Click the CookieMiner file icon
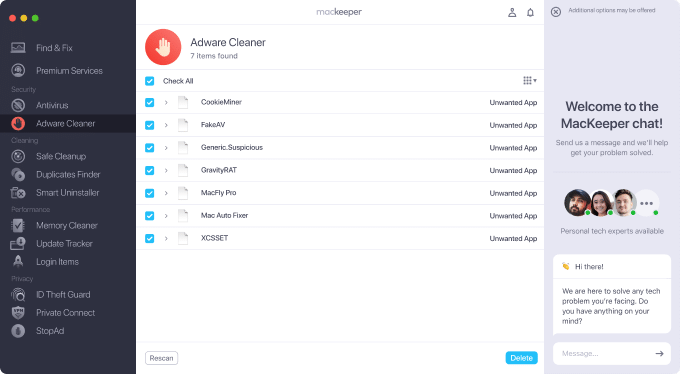The height and width of the screenshot is (374, 680). [183, 102]
